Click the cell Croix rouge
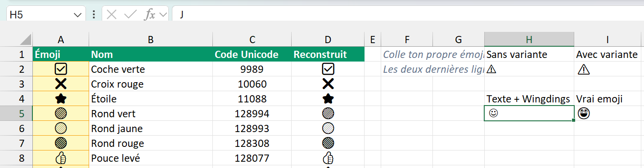This screenshot has height=168, width=644. (x=151, y=84)
